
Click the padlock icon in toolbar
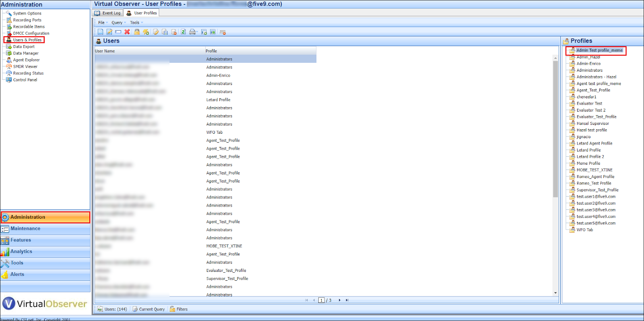pos(137,32)
